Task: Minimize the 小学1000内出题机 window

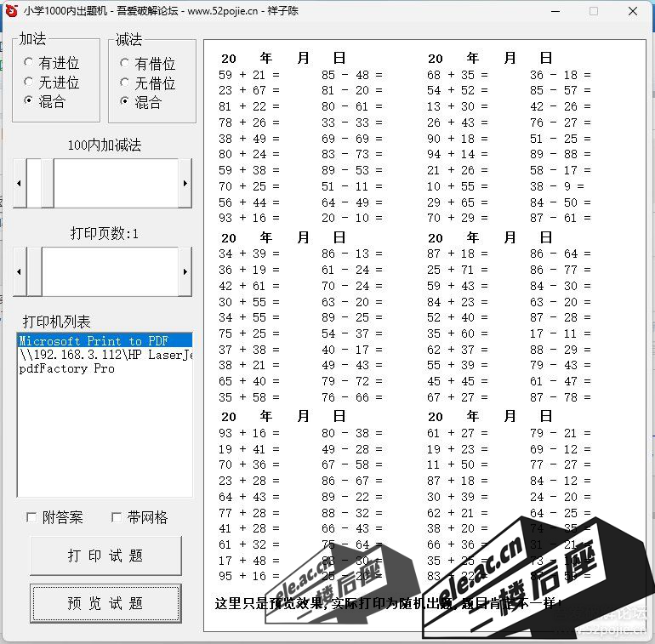Action: coord(555,11)
